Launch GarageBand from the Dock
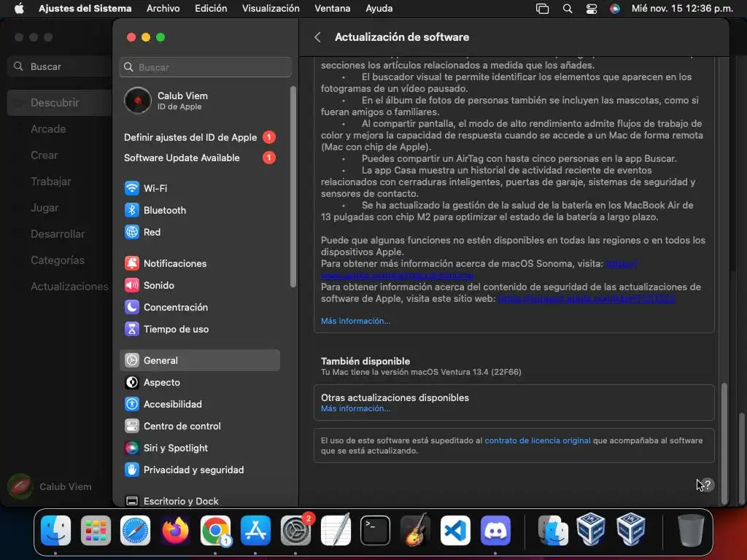This screenshot has width=747, height=560. pyautogui.click(x=415, y=530)
